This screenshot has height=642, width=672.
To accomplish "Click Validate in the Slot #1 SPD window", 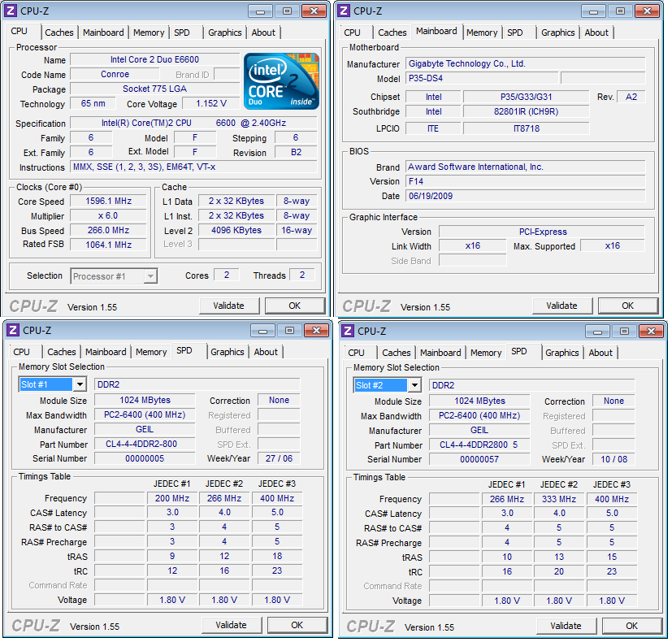I will tap(232, 625).
